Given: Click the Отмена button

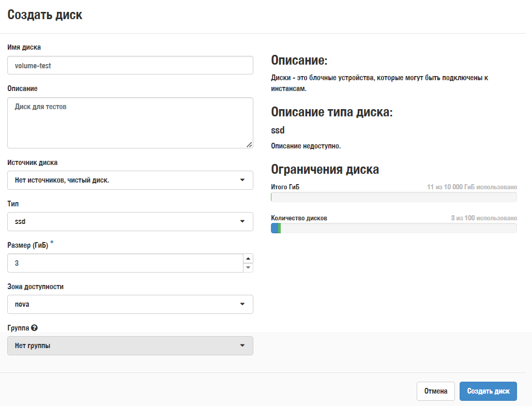Looking at the screenshot, I should [x=435, y=391].
